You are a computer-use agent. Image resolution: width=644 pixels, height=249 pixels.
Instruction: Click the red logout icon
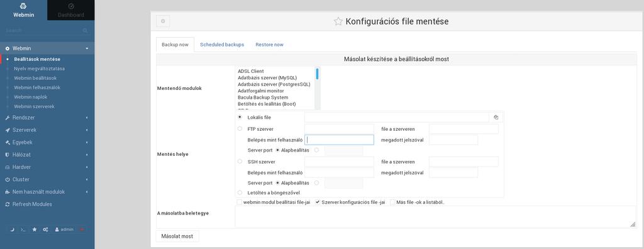click(82, 230)
